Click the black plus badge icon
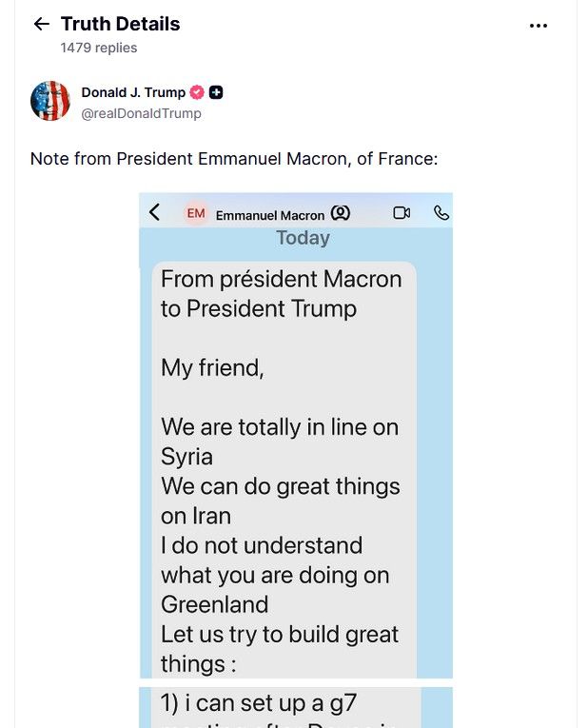The width and height of the screenshot is (588, 728). coord(217,92)
